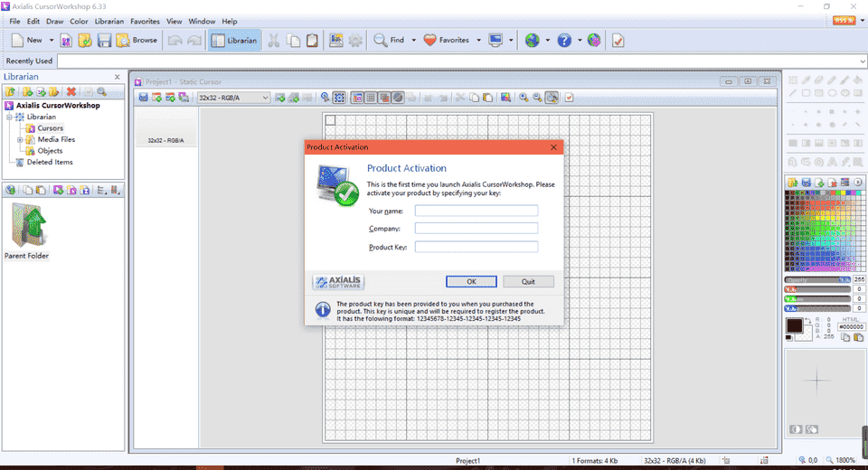Image resolution: width=868 pixels, height=470 pixels.
Task: Click the Favorites heart button
Action: (446, 41)
